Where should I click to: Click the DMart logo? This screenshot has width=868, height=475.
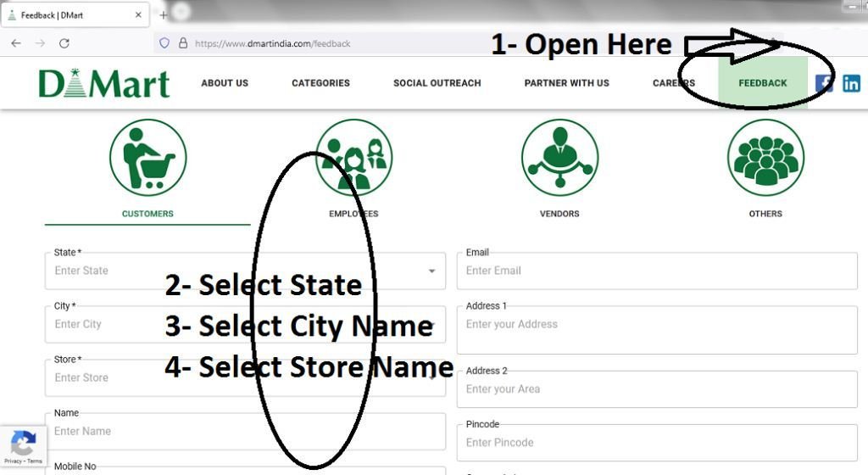tap(104, 84)
